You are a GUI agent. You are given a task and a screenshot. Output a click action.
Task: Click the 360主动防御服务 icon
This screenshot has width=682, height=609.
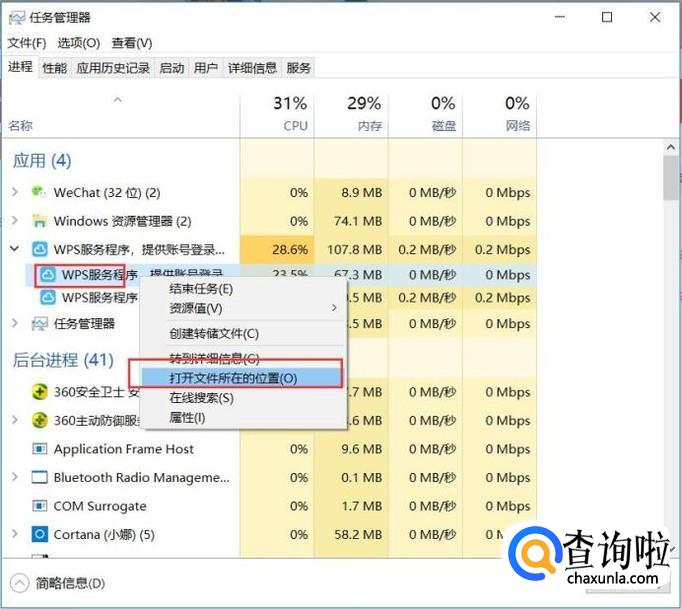[x=40, y=420]
